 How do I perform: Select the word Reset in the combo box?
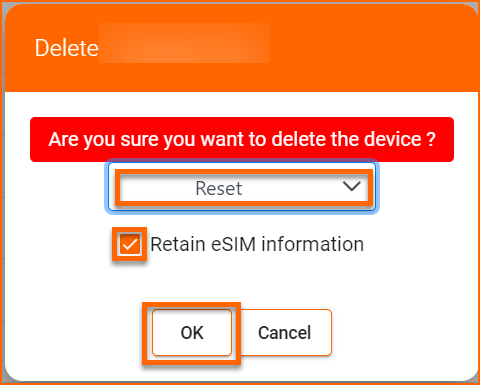point(219,188)
